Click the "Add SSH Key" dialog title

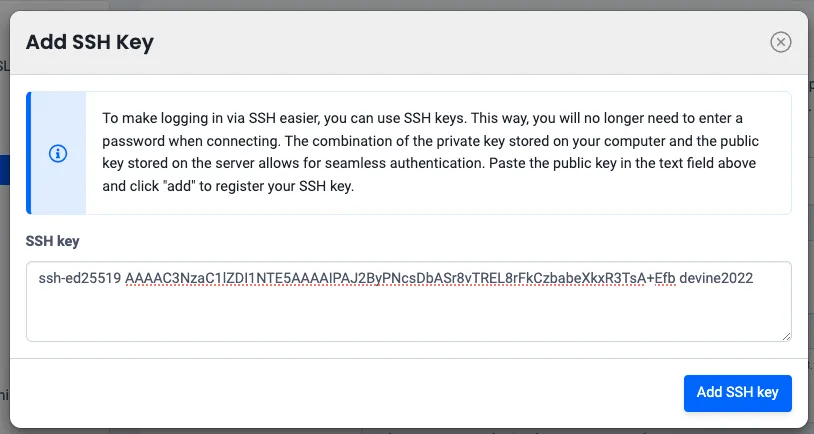90,42
